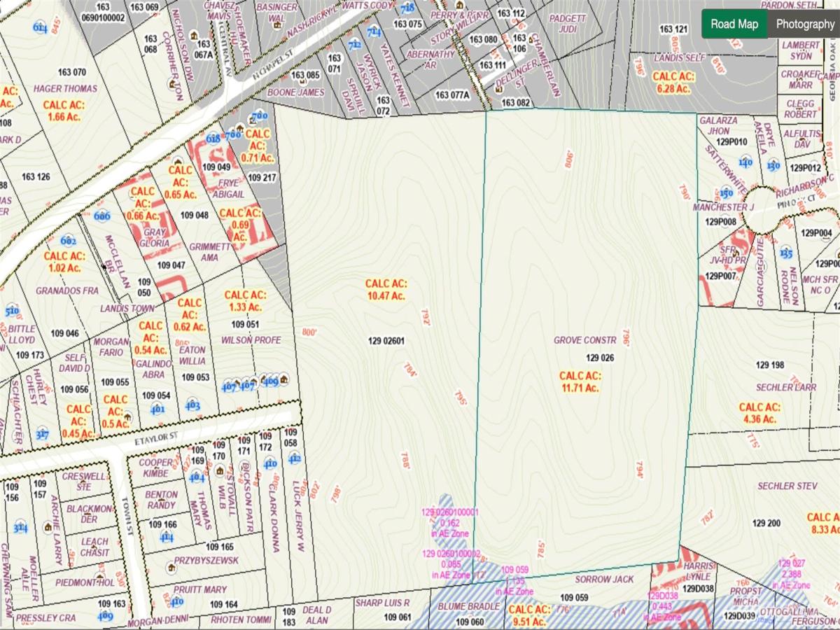Select parcel 129 026 Grove Constr
This screenshot has width=840, height=630.
click(x=600, y=358)
